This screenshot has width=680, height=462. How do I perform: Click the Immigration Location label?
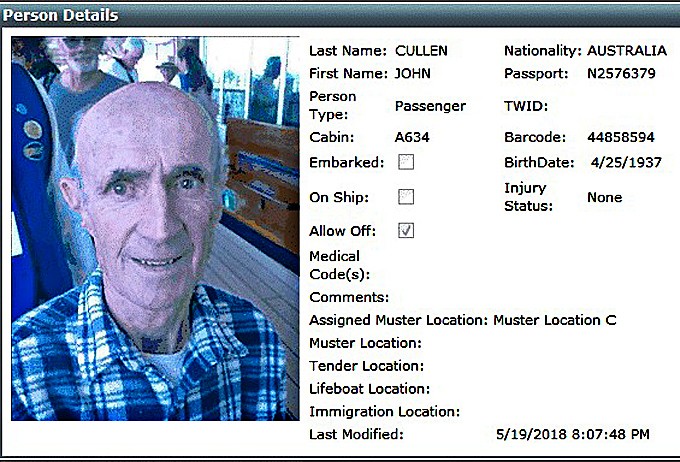point(385,411)
